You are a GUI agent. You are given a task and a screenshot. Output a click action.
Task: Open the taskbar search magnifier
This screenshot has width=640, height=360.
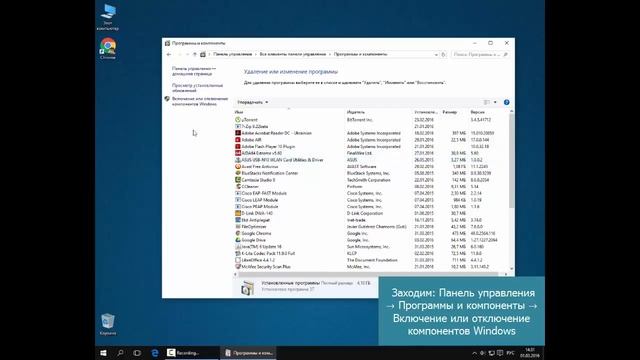pyautogui.click(x=120, y=353)
